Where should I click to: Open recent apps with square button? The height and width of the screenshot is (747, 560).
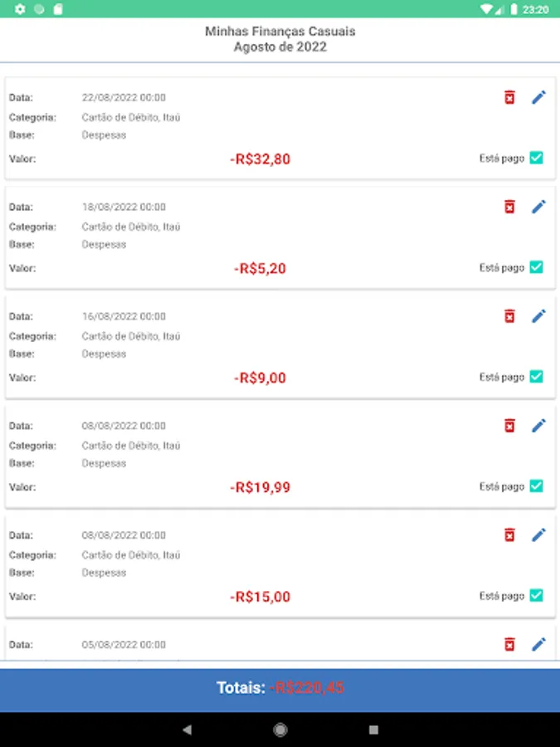pyautogui.click(x=373, y=730)
